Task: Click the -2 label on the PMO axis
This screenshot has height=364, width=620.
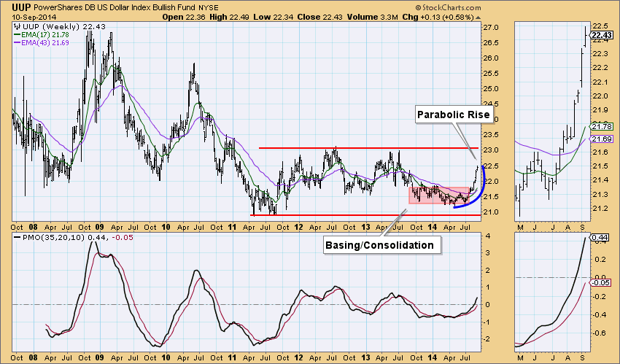Action: click(x=485, y=339)
